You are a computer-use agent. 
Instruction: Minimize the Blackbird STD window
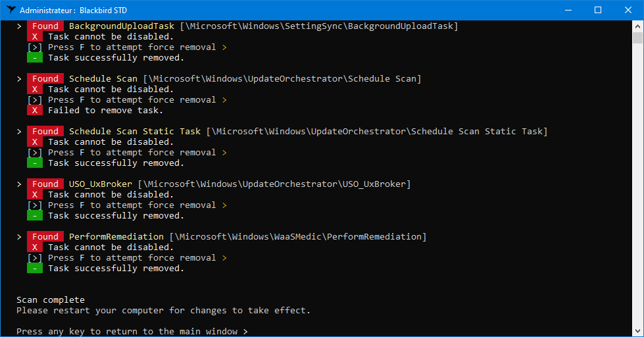pos(568,10)
